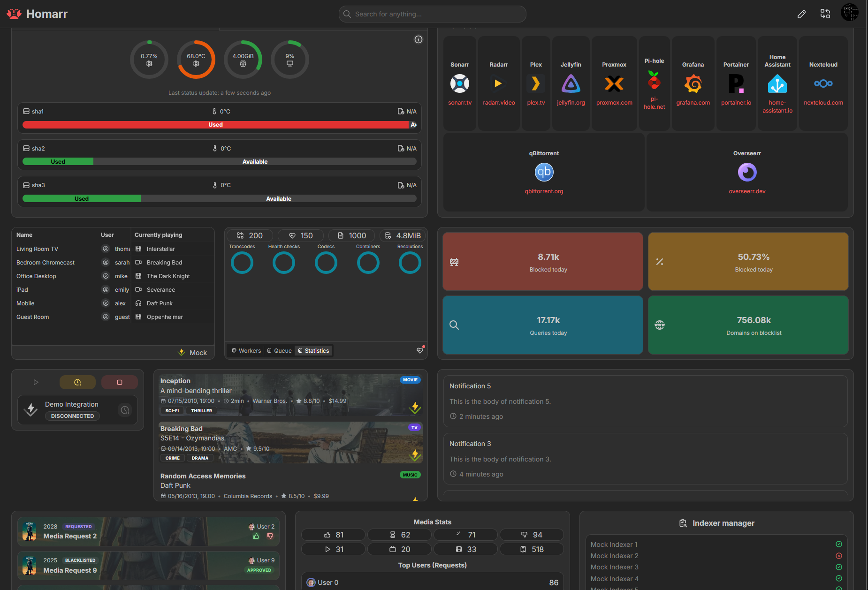Follow the sonarr.tv link
Image resolution: width=868 pixels, height=590 pixels.
click(x=460, y=103)
